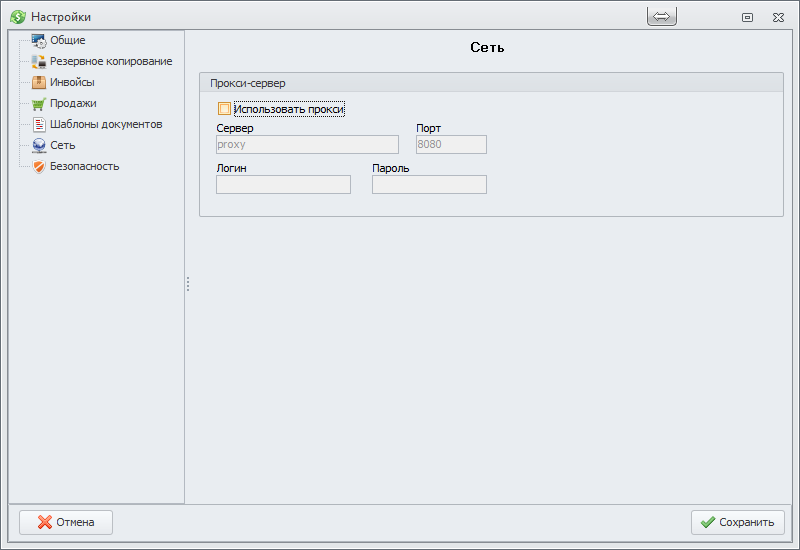Viewport: 800px width, 550px height.
Task: Enable the Использовать прокси checkbox
Action: (225, 109)
